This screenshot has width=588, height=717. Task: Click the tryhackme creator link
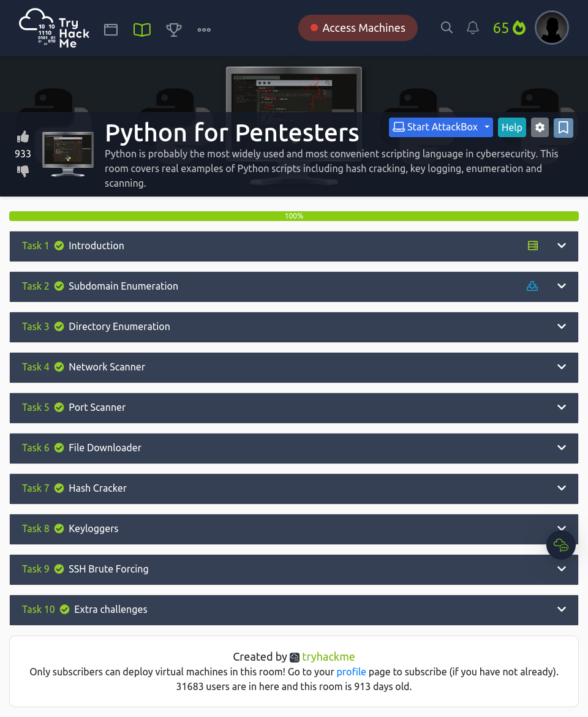click(328, 657)
